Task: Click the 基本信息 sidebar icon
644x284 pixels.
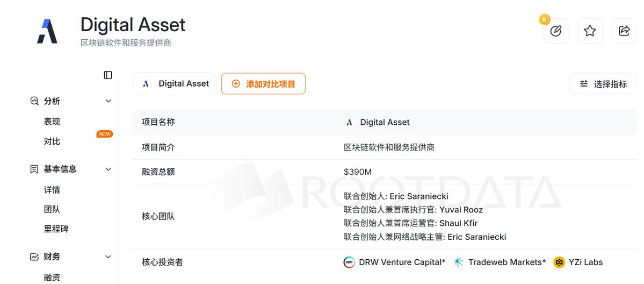Action: (34, 169)
